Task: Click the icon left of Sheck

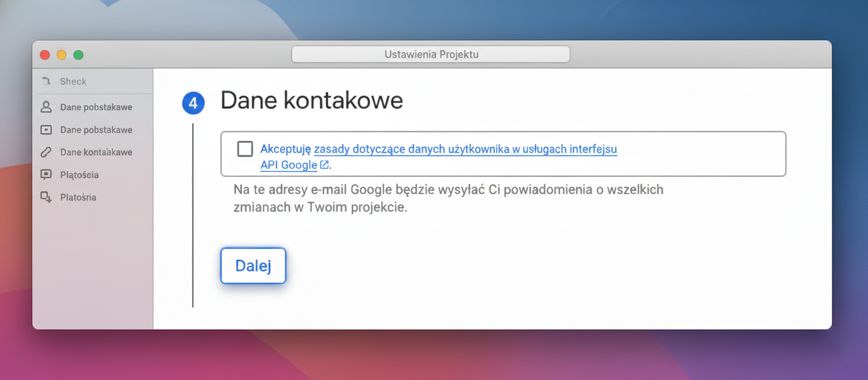Action: pos(46,81)
